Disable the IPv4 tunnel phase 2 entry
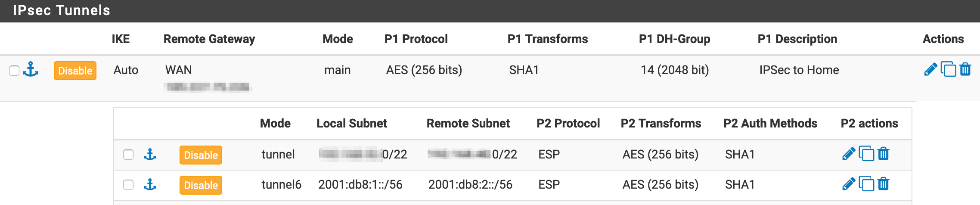 (201, 155)
